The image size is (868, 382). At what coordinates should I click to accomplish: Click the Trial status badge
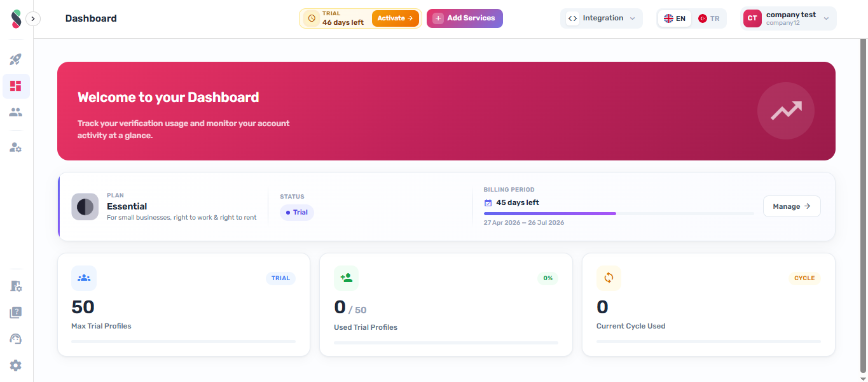click(297, 213)
